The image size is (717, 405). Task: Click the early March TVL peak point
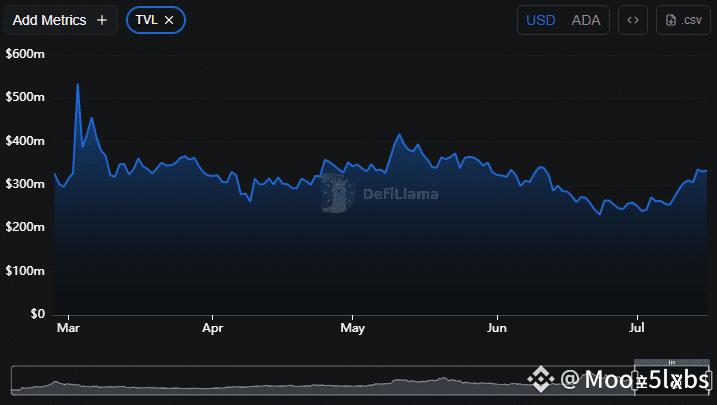pyautogui.click(x=78, y=84)
